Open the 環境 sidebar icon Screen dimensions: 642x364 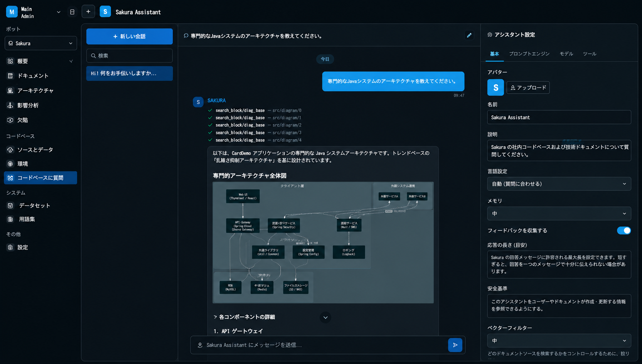pyautogui.click(x=10, y=163)
